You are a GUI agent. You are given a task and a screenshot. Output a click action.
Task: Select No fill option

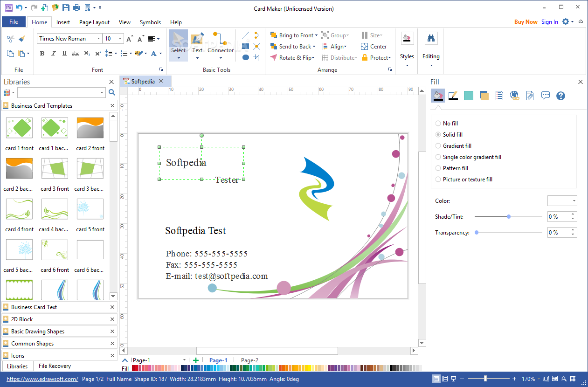447,124
